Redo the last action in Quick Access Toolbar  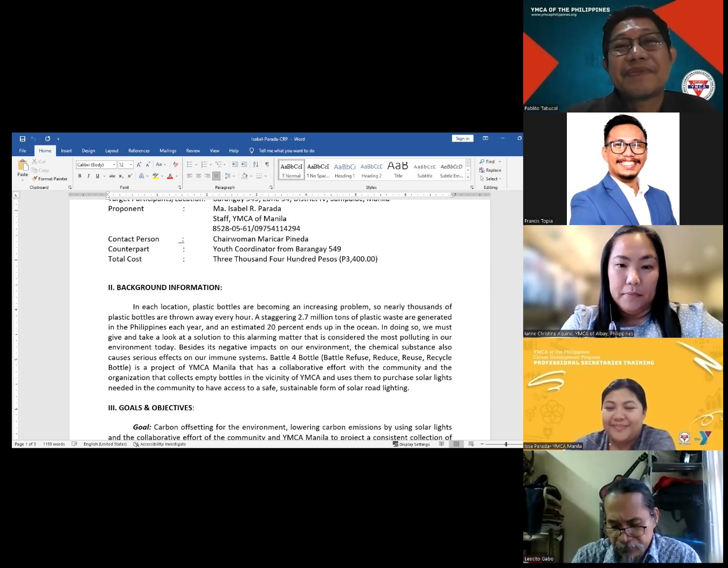point(47,139)
